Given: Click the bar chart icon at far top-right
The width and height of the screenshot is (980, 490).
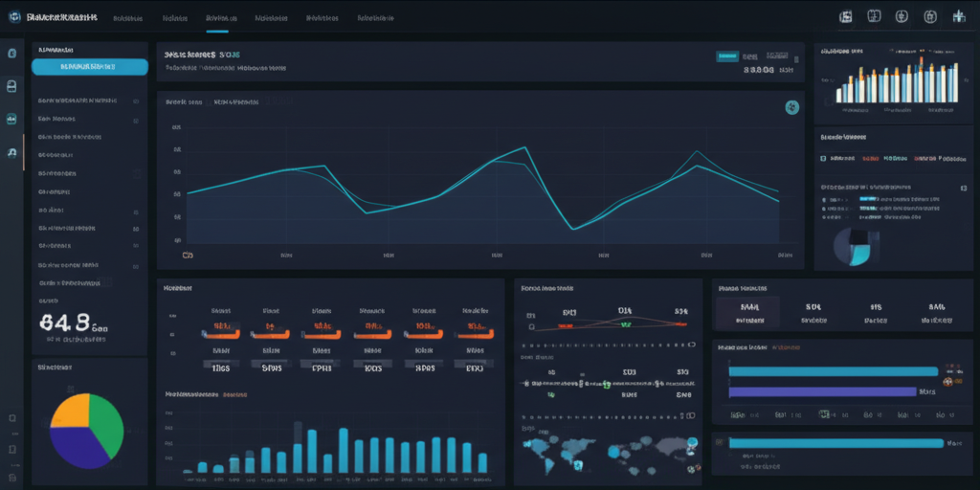Looking at the screenshot, I should coord(958,17).
